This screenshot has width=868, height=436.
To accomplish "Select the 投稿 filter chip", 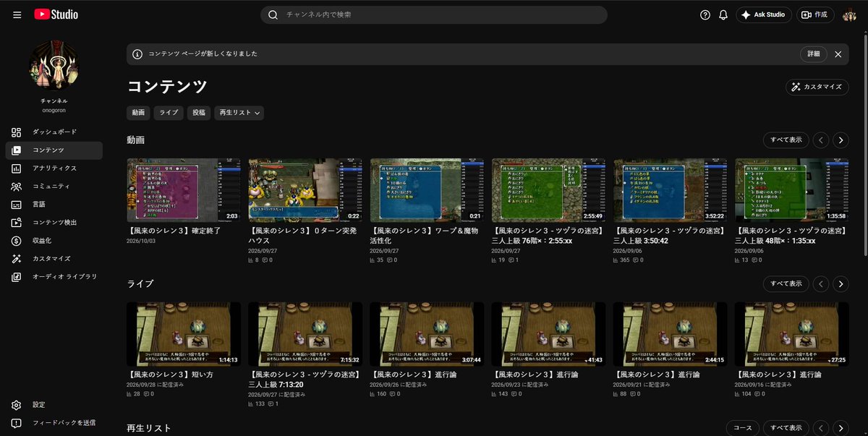I will click(199, 113).
